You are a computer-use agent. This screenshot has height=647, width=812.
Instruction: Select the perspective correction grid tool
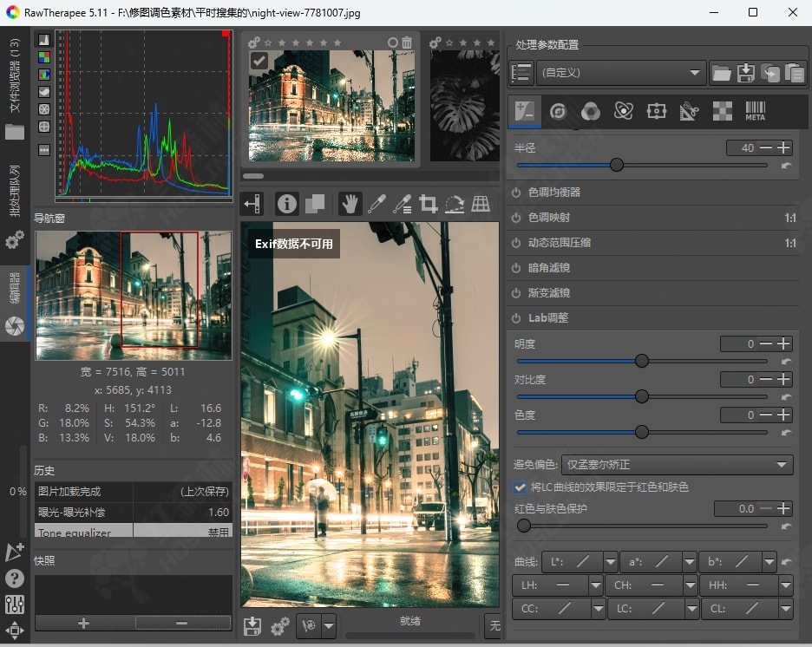pos(481,204)
